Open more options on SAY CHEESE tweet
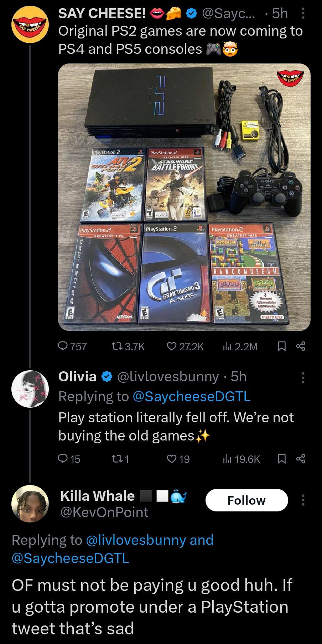 pyautogui.click(x=303, y=14)
